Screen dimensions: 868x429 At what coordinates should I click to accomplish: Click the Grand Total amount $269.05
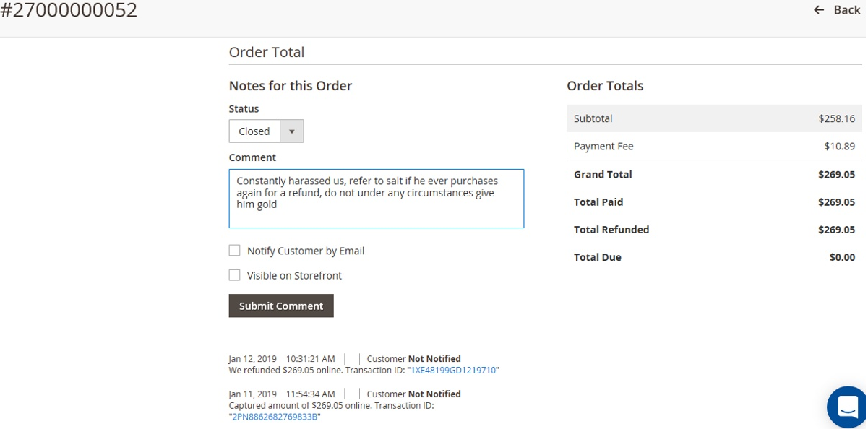836,175
